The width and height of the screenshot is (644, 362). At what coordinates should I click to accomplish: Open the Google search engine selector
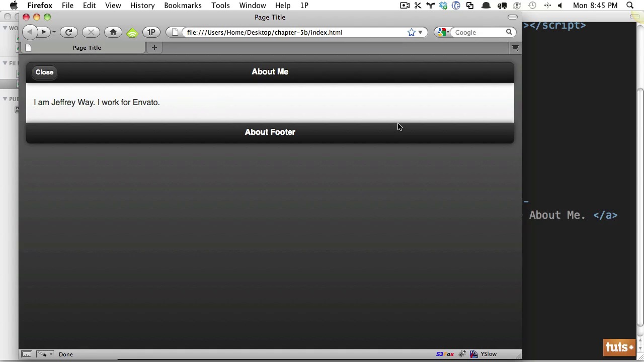[443, 32]
